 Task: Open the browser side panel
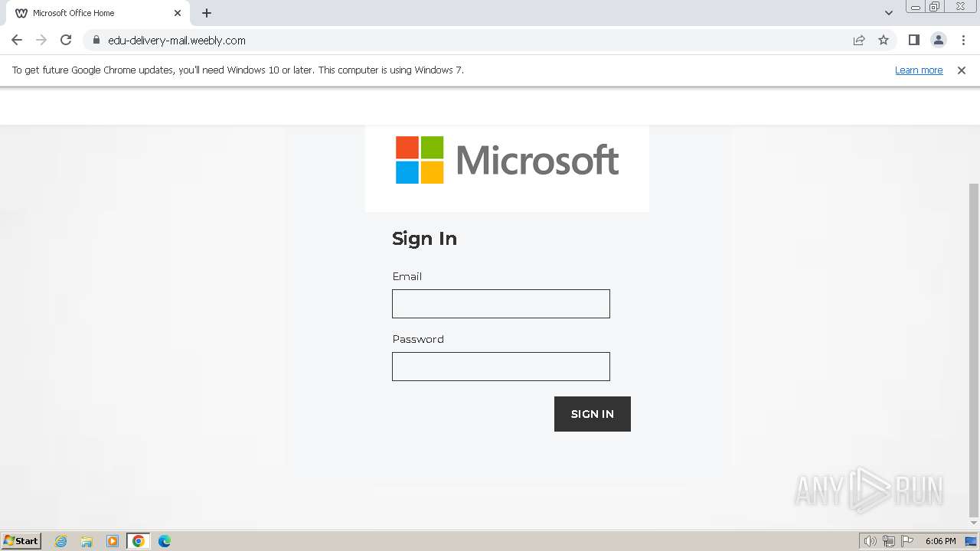[x=913, y=40]
